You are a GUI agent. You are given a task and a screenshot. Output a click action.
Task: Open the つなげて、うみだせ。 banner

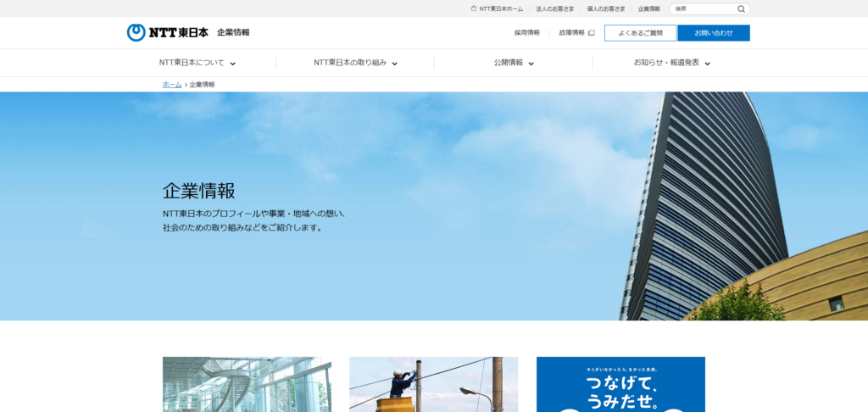point(620,384)
